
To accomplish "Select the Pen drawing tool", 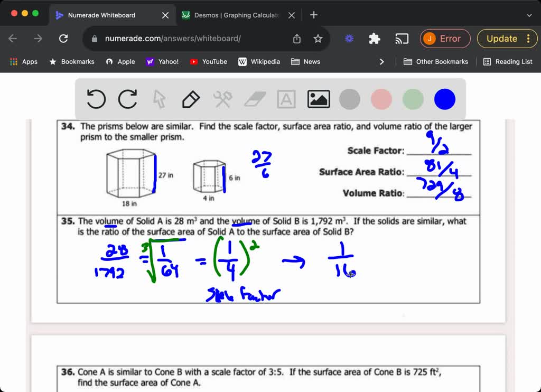I will (x=191, y=99).
